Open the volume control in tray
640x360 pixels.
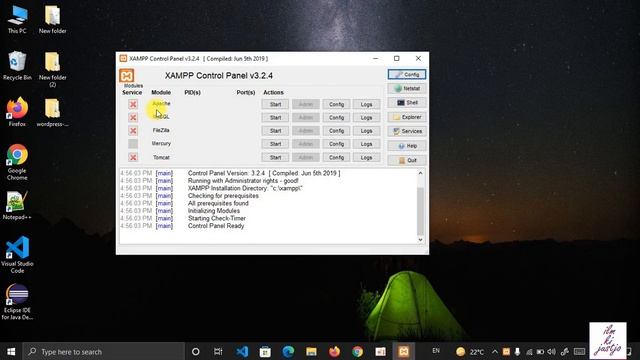pyautogui.click(x=551, y=351)
